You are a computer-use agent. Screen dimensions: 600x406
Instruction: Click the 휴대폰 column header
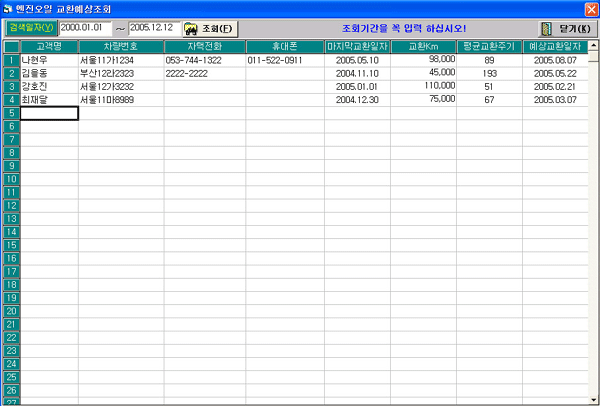285,47
